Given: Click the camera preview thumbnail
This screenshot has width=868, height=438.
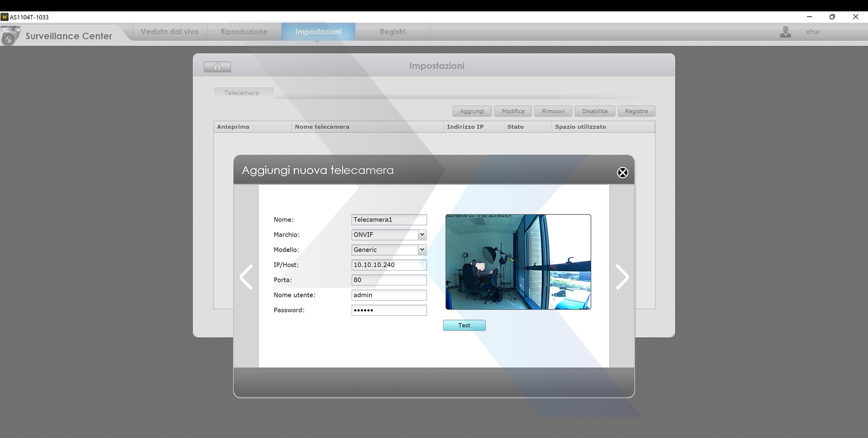Looking at the screenshot, I should [x=518, y=262].
